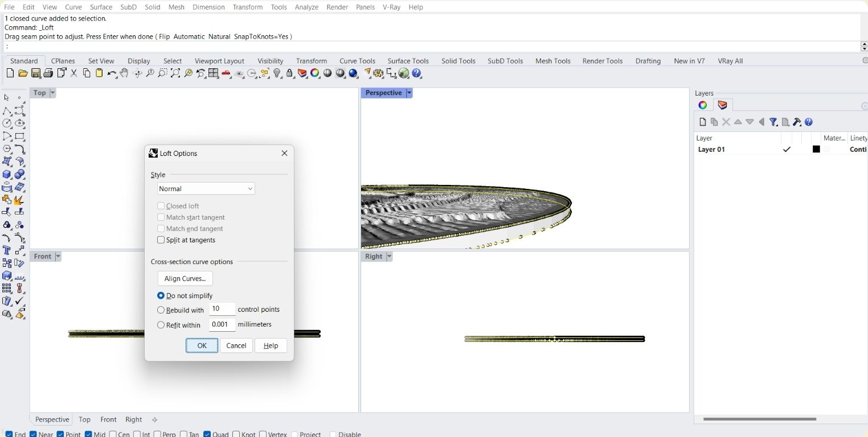The image size is (868, 437).
Task: Click the four-viewport layout grid icon
Action: [214, 73]
